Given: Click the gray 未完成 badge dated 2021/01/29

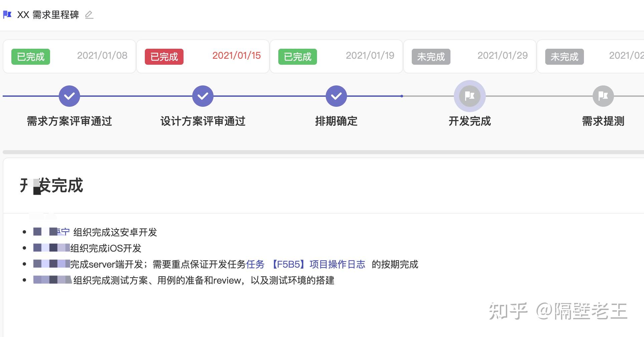Looking at the screenshot, I should (x=431, y=57).
